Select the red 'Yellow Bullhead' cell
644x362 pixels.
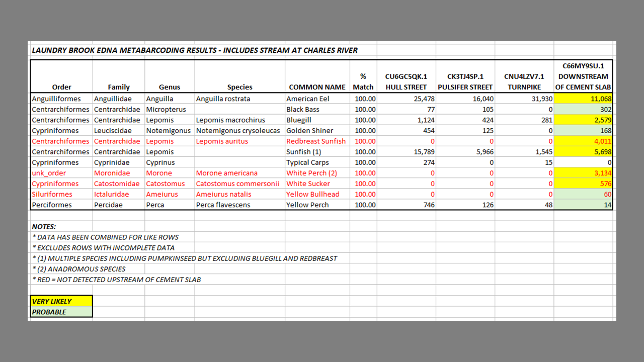coord(317,194)
